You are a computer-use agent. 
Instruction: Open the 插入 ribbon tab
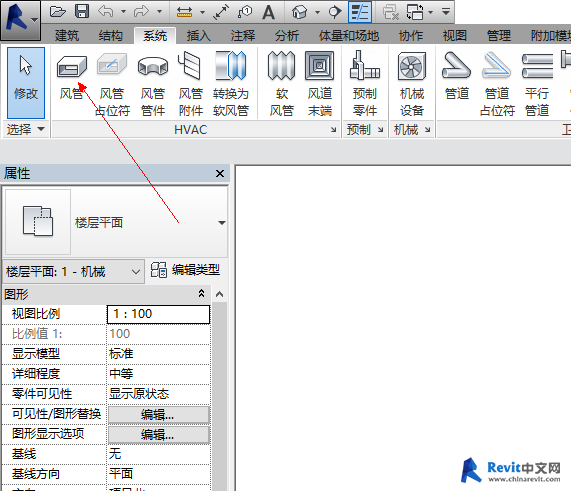198,36
